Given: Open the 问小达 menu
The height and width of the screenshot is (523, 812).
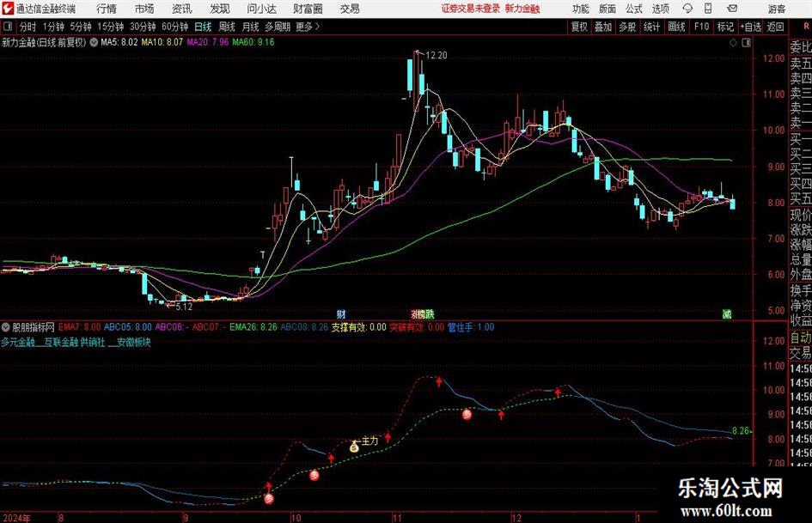Looking at the screenshot, I should [x=261, y=9].
